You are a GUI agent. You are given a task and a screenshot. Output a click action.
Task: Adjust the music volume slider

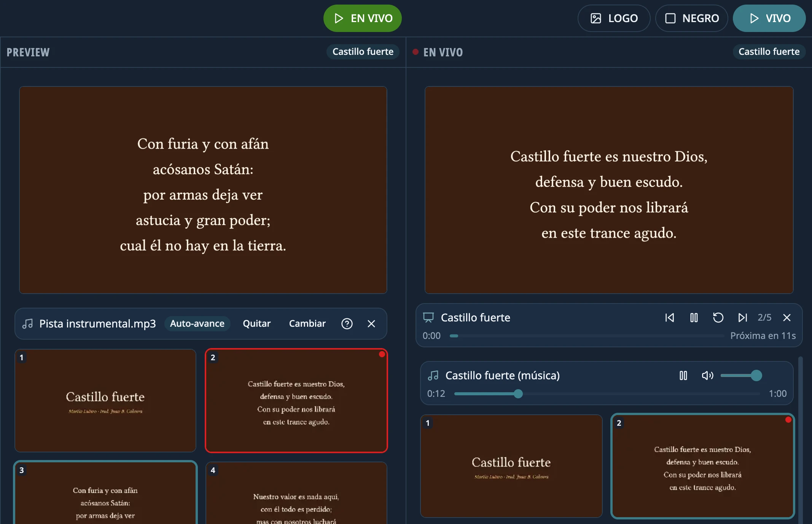click(x=741, y=375)
